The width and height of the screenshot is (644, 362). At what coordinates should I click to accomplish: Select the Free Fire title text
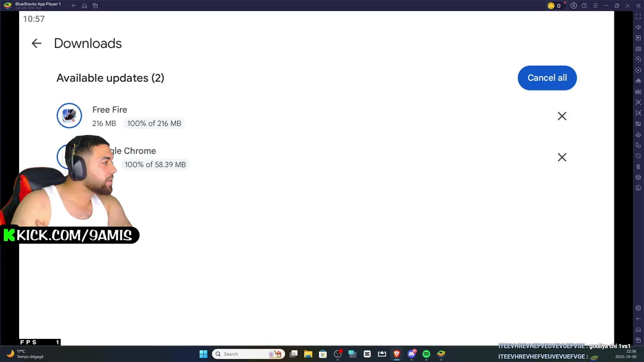(x=110, y=110)
